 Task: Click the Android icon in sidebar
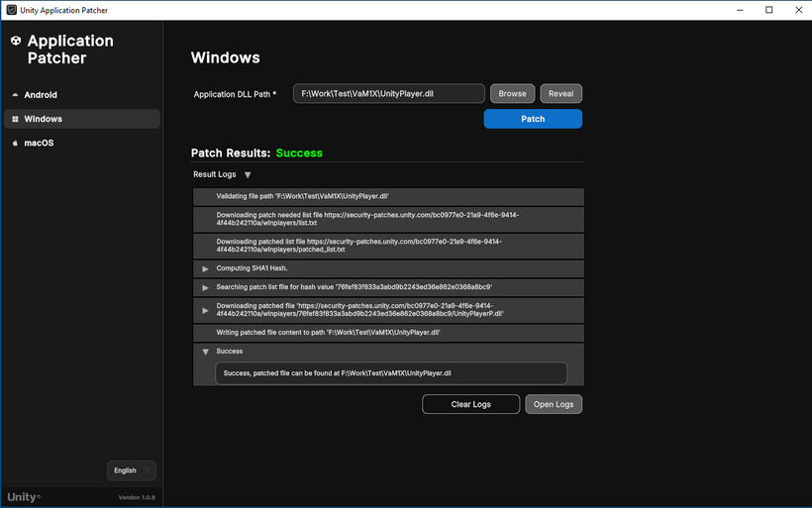point(15,95)
